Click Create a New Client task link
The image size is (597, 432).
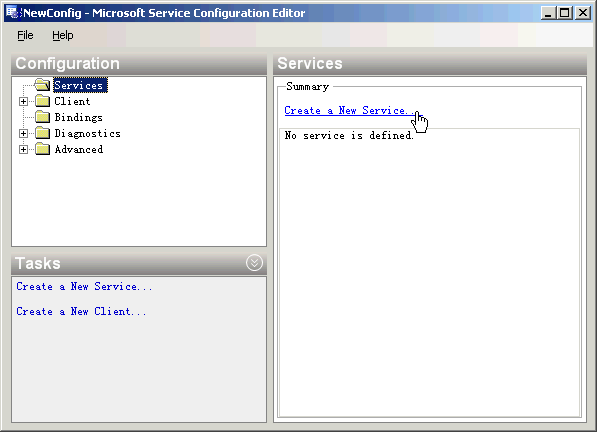pos(81,311)
